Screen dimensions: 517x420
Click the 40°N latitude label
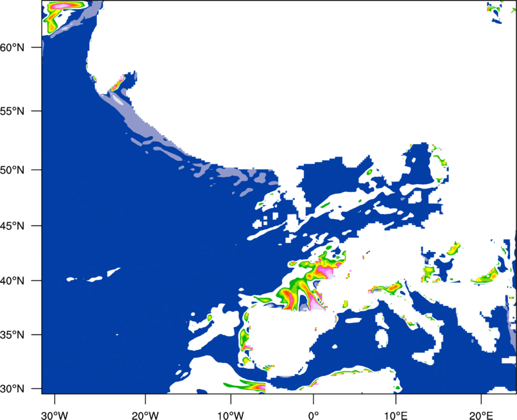click(x=12, y=281)
